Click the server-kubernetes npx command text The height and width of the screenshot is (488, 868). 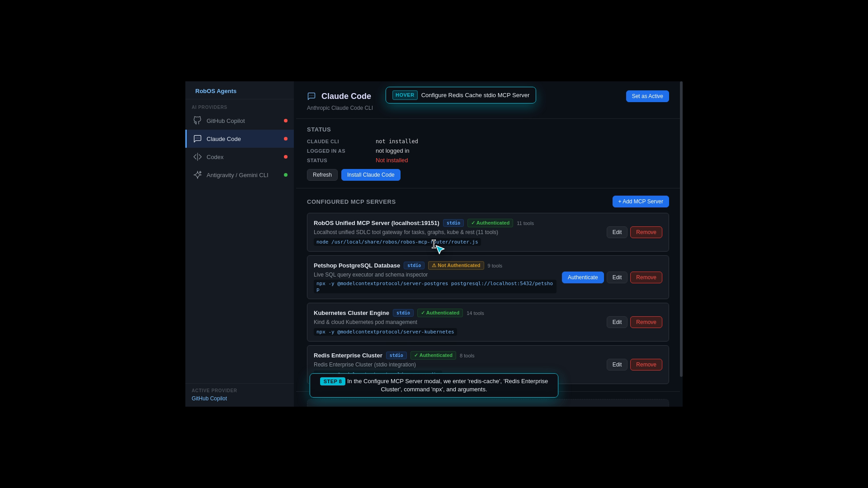point(385,332)
